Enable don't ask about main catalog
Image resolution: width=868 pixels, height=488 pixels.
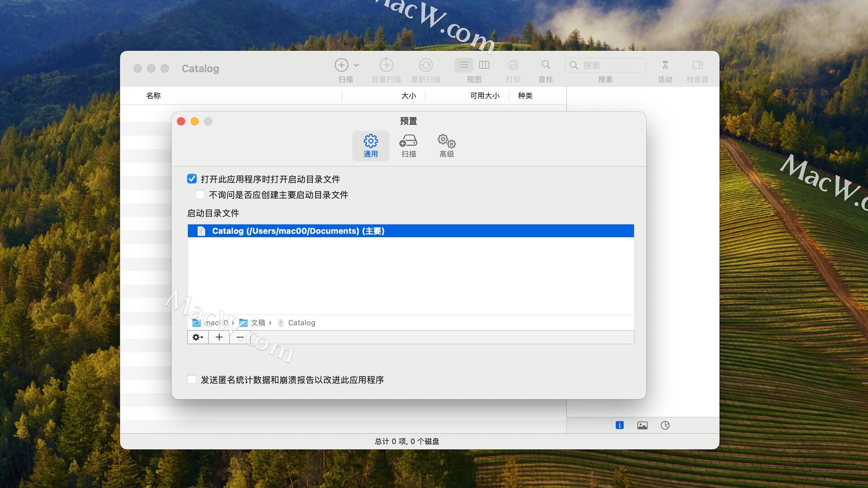[x=200, y=194]
